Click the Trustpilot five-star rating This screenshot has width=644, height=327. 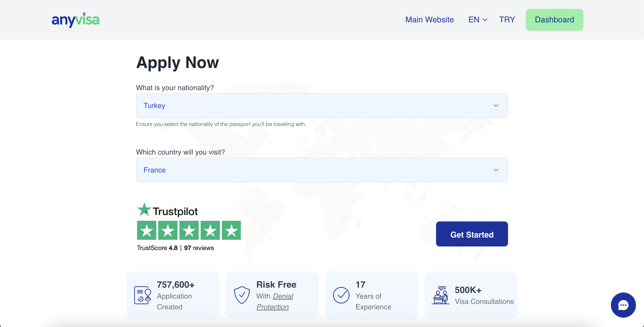tap(189, 230)
